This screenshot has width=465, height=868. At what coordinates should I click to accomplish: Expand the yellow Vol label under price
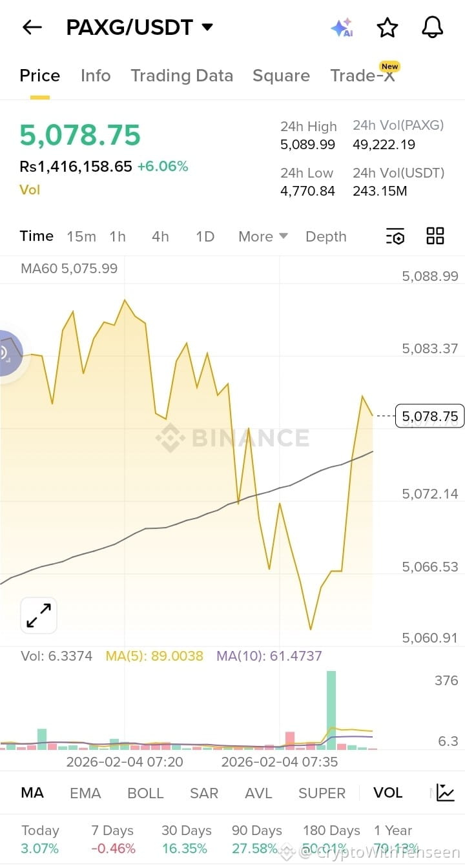(30, 190)
